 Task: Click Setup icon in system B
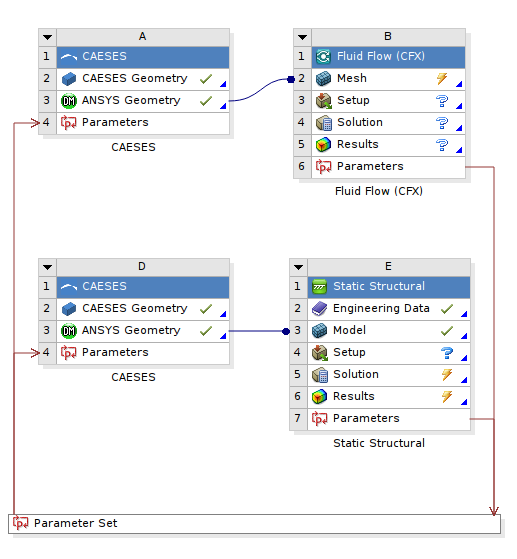[x=323, y=101]
